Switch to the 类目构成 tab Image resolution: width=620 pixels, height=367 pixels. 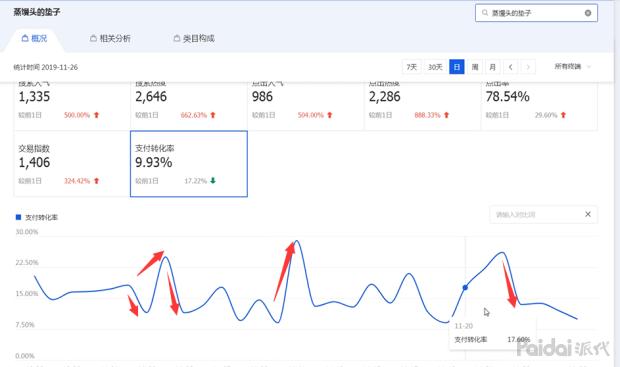[194, 38]
